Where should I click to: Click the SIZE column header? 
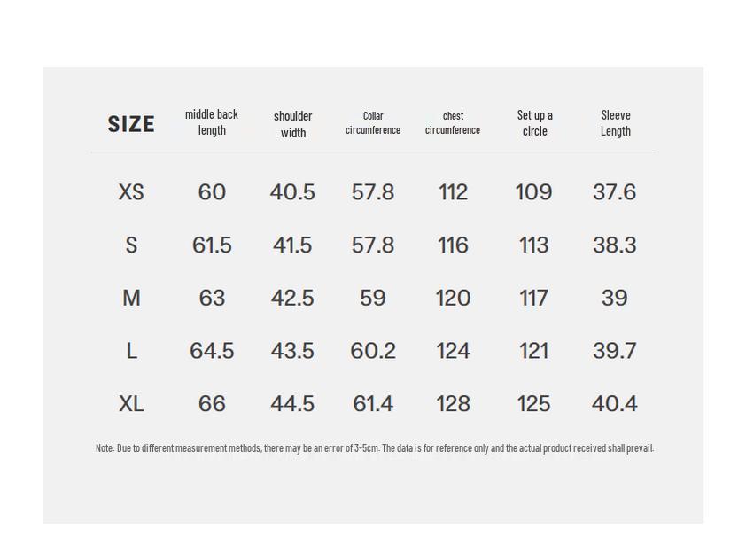tap(131, 124)
